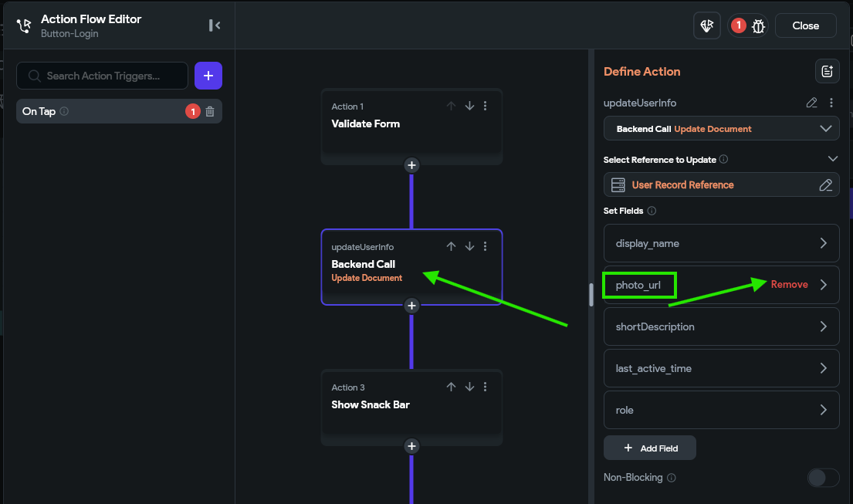
Task: Move Validate Form action down
Action: (x=469, y=106)
